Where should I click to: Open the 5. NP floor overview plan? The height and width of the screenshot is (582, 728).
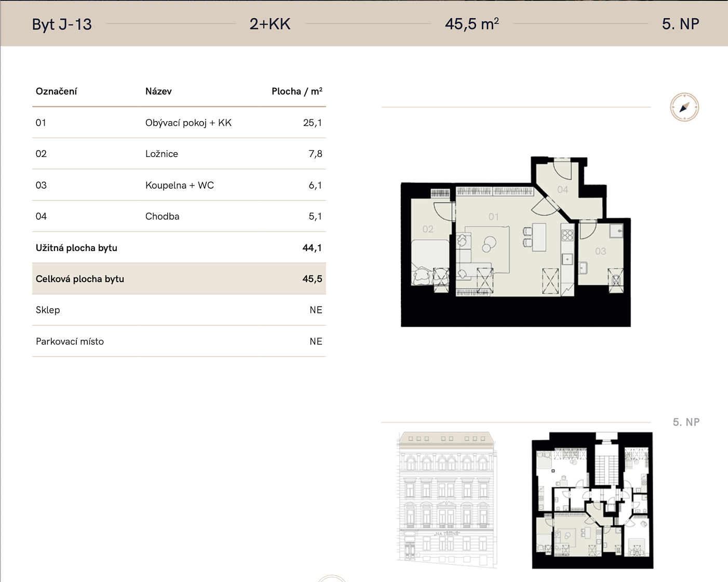pos(592,500)
